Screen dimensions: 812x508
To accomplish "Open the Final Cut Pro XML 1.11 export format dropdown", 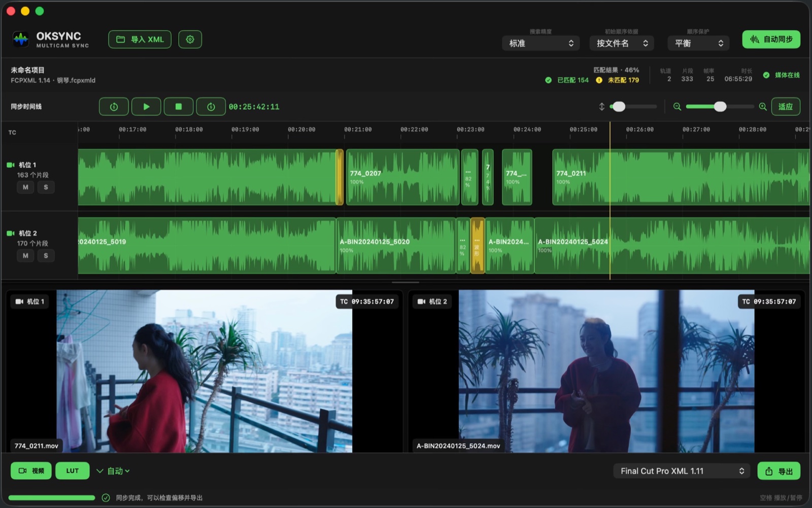I will pos(682,471).
